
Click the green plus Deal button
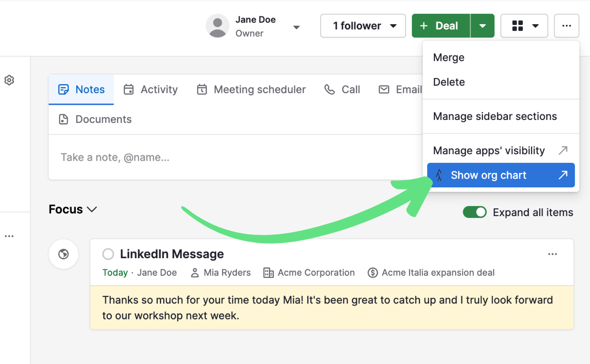(x=441, y=26)
